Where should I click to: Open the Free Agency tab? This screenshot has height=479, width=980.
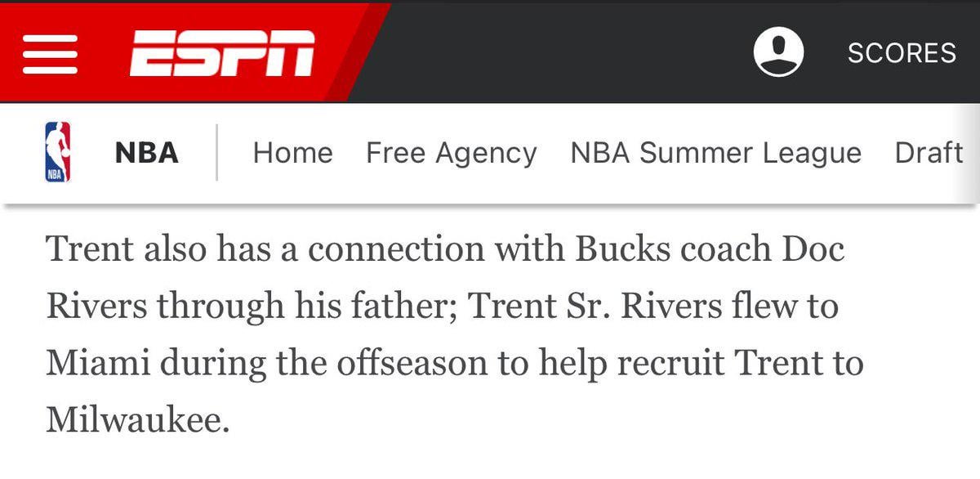point(451,153)
